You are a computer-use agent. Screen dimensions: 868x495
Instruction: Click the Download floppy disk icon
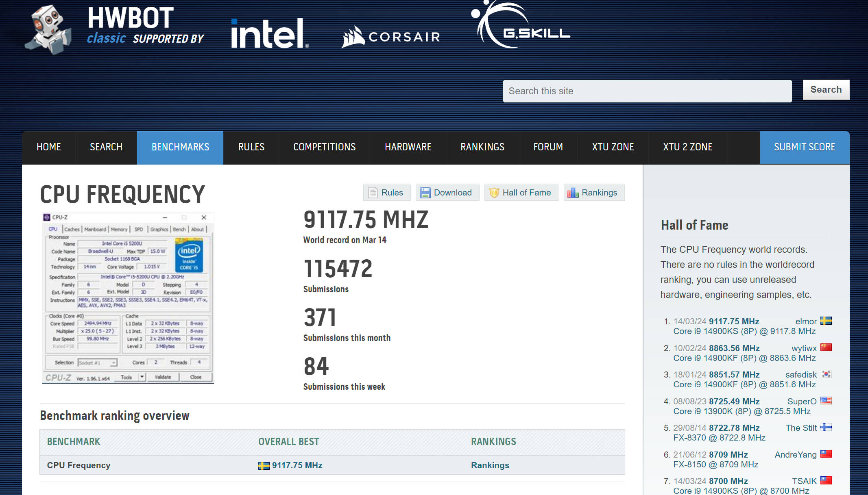click(x=425, y=193)
